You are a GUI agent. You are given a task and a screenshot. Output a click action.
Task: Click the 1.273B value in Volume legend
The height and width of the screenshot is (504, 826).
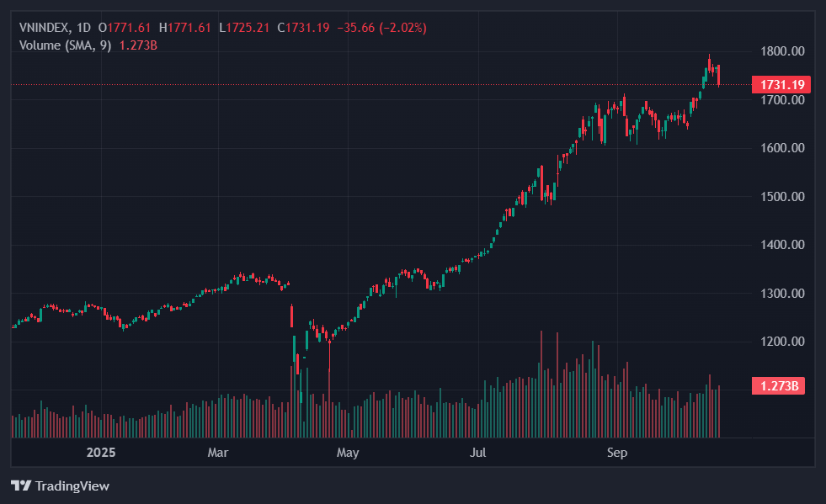click(x=138, y=45)
